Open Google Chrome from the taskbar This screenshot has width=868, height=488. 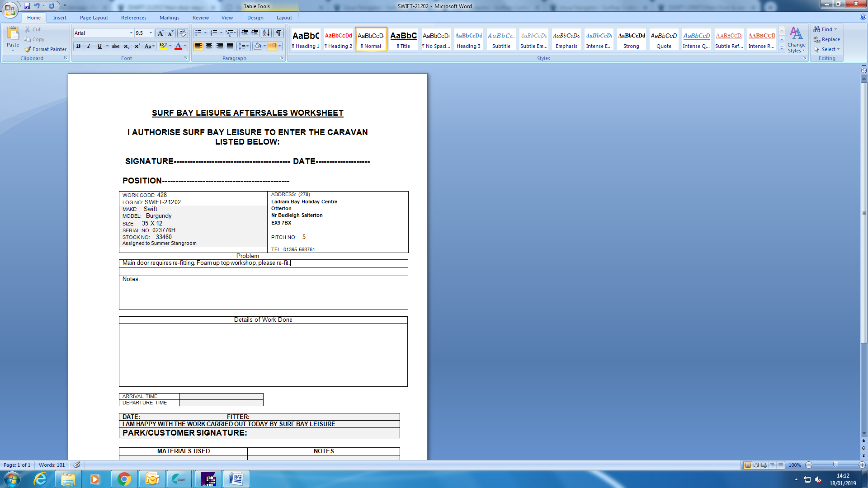124,479
